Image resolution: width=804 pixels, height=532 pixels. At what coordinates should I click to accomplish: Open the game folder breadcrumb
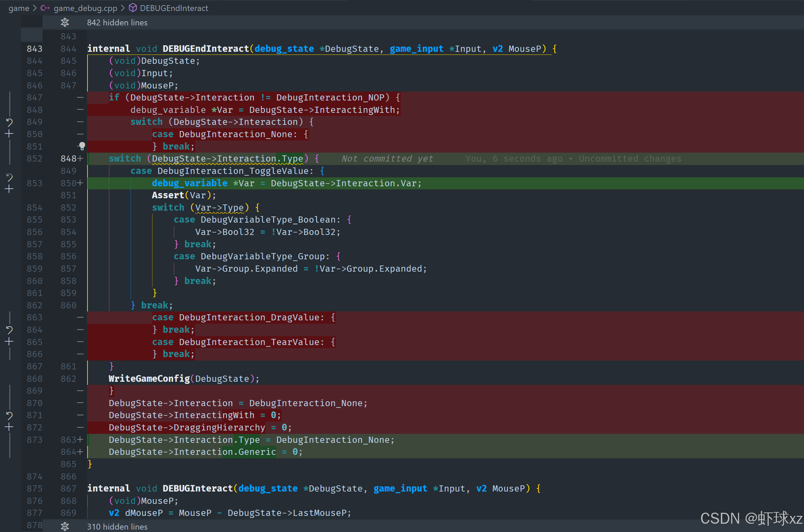pos(19,8)
